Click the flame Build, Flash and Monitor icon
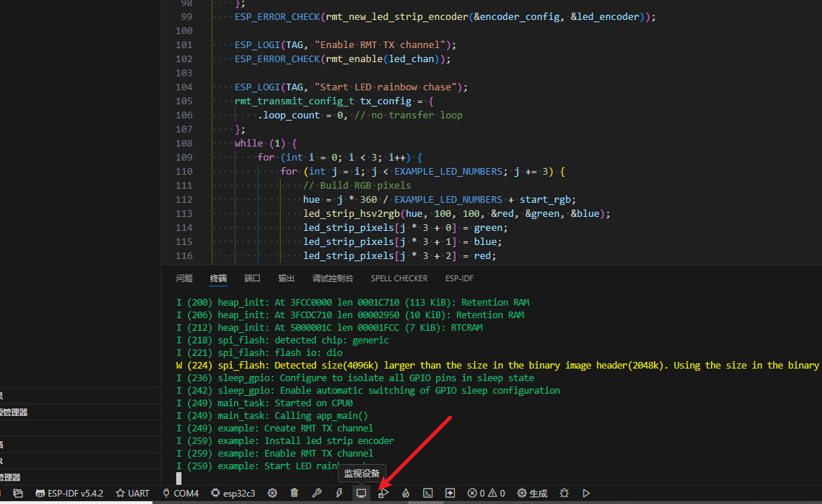The image size is (822, 504). pos(406,493)
